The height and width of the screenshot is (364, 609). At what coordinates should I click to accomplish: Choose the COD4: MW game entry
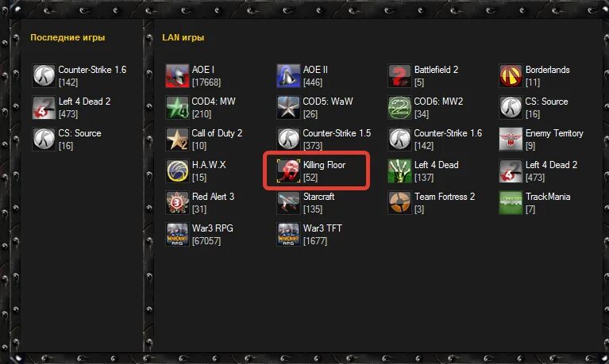coord(201,108)
